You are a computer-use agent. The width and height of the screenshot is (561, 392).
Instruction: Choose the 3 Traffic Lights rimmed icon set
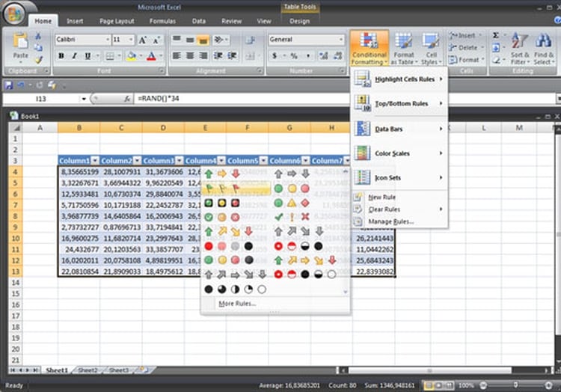pos(221,203)
